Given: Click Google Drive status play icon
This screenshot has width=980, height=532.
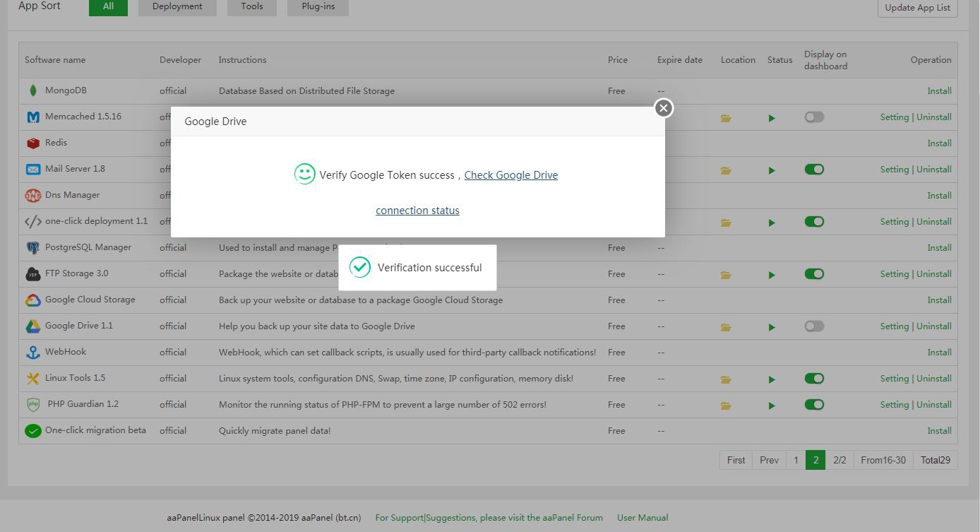Looking at the screenshot, I should [772, 327].
